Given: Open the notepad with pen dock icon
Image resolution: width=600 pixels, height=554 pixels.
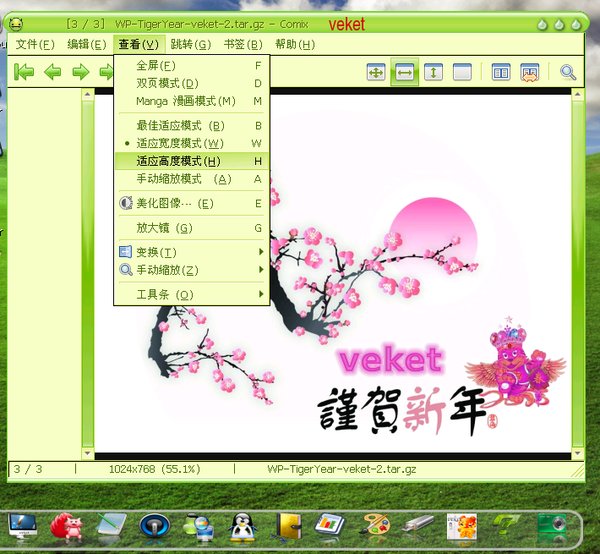Looking at the screenshot, I should pos(111,526).
